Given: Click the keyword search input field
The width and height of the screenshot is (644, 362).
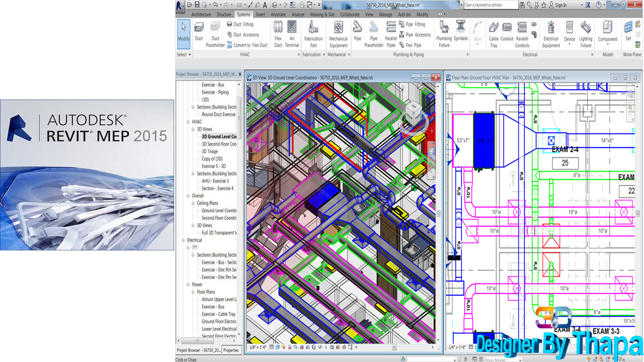Looking at the screenshot, I should pyautogui.click(x=491, y=5).
